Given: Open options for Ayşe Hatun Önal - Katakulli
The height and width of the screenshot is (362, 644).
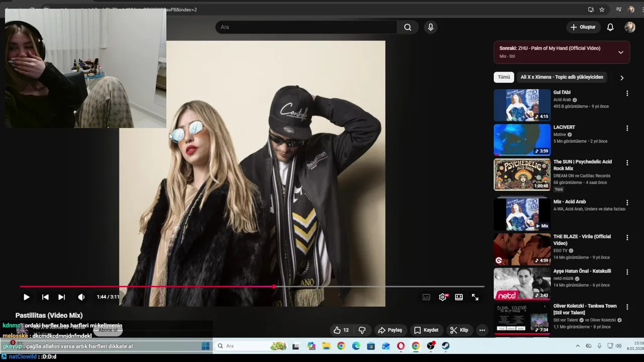Looking at the screenshot, I should [627, 272].
